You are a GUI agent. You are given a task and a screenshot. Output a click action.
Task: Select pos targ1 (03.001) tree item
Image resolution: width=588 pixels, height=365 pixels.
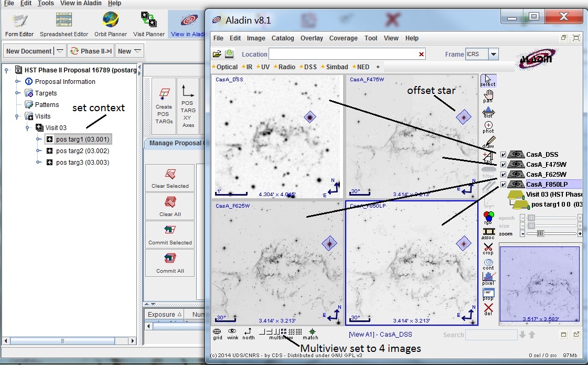[78, 139]
